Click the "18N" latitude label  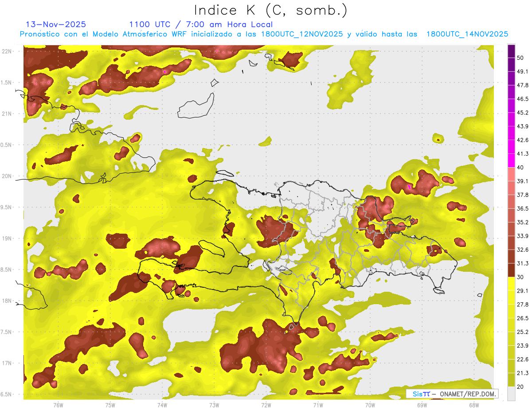click(8, 301)
